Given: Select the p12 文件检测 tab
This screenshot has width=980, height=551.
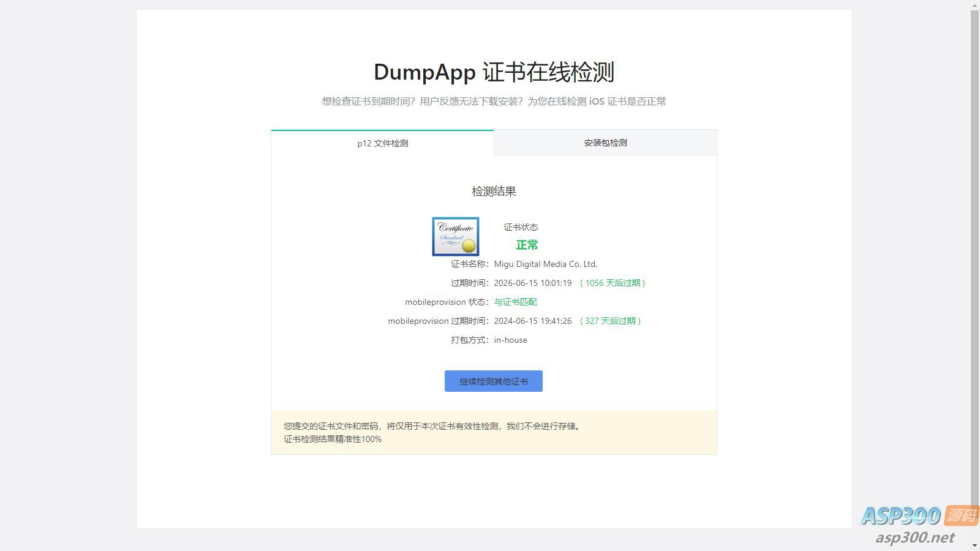Looking at the screenshot, I should [x=382, y=143].
